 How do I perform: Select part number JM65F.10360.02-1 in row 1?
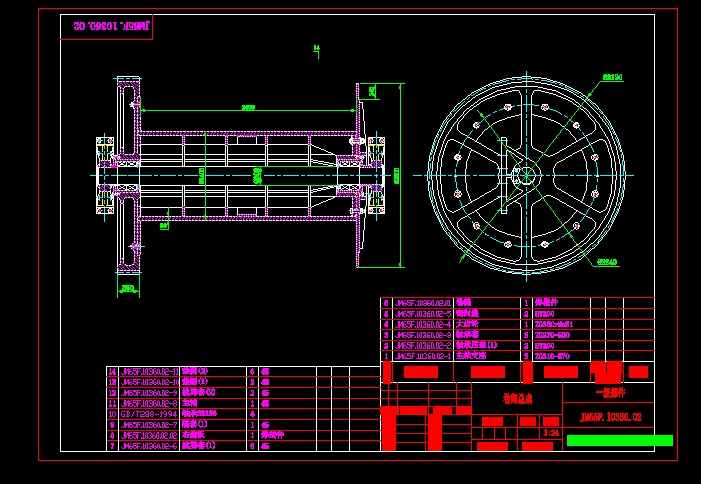point(423,356)
